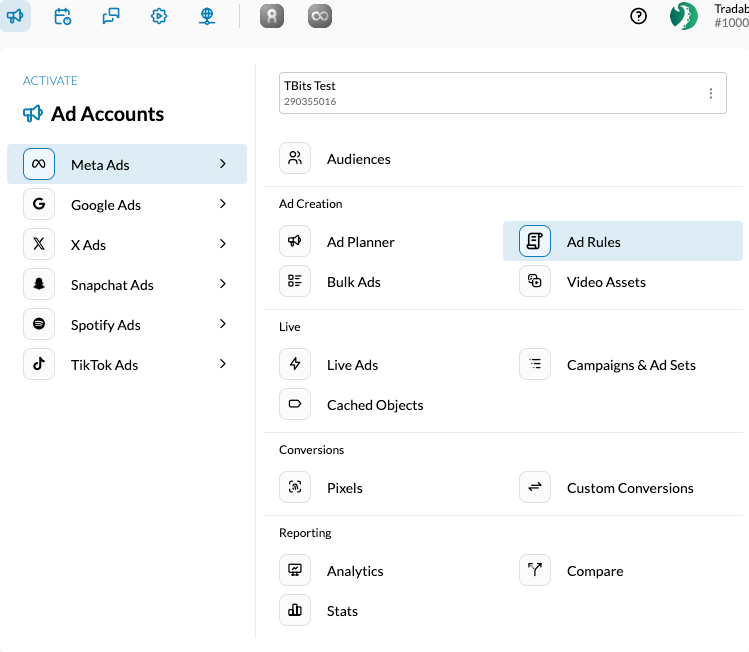Expand TikTok Ads submenu arrow
This screenshot has width=749, height=652.
click(x=223, y=364)
